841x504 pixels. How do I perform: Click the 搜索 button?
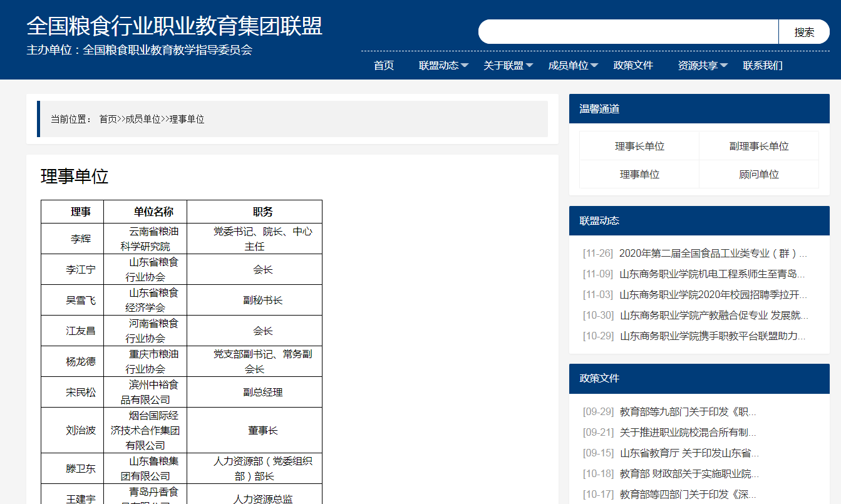coord(804,32)
